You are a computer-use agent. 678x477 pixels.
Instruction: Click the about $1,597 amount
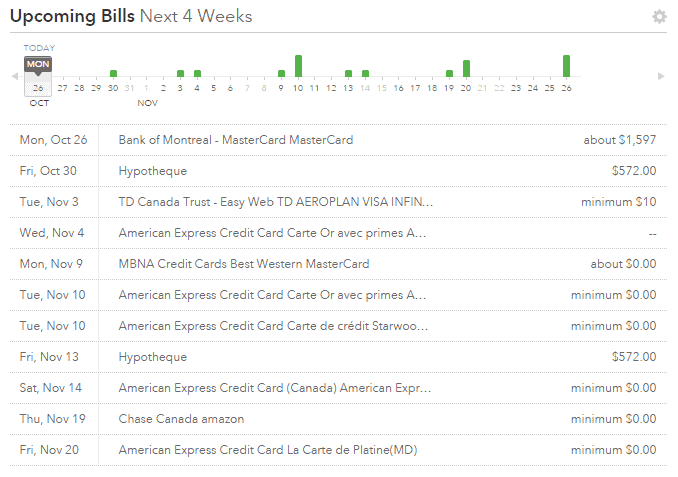pyautogui.click(x=620, y=140)
